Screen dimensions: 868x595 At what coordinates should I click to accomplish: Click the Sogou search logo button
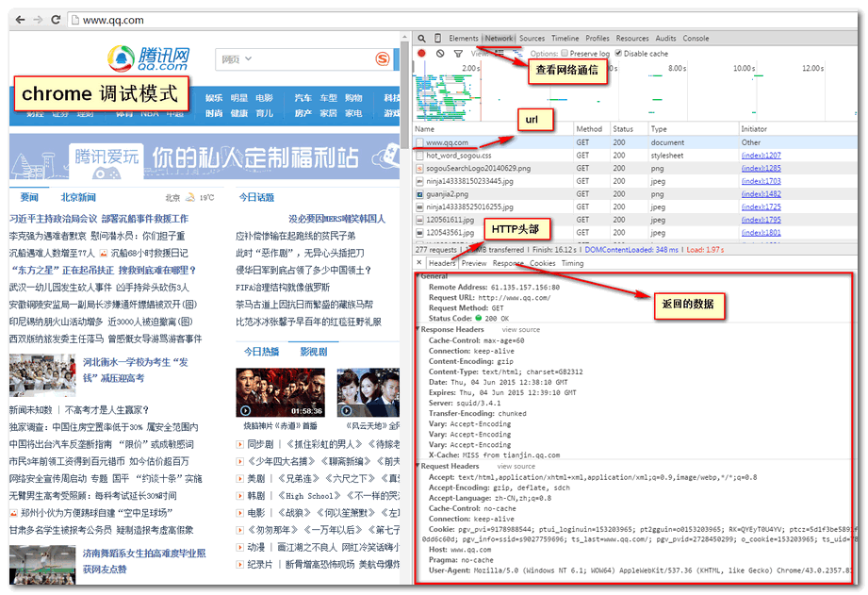(x=383, y=58)
